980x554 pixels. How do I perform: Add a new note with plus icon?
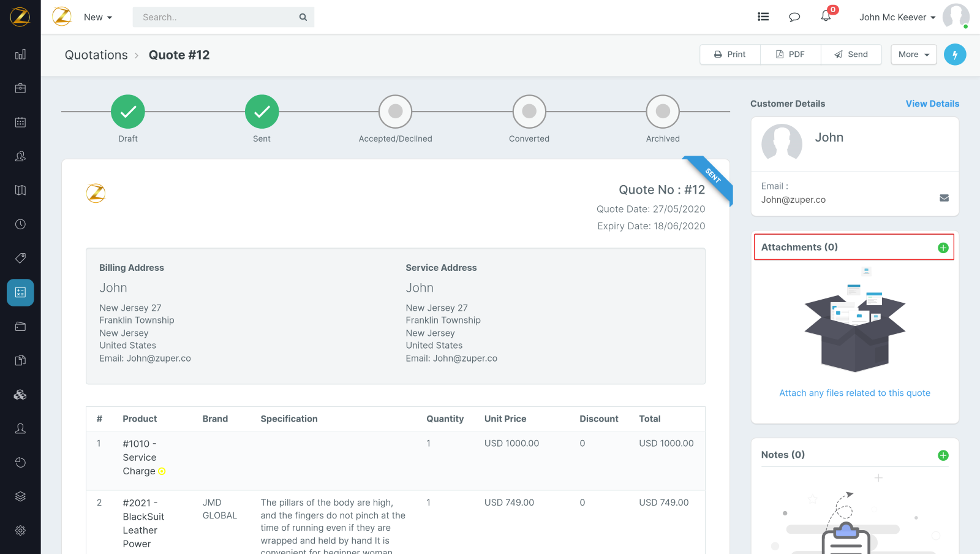click(x=943, y=455)
